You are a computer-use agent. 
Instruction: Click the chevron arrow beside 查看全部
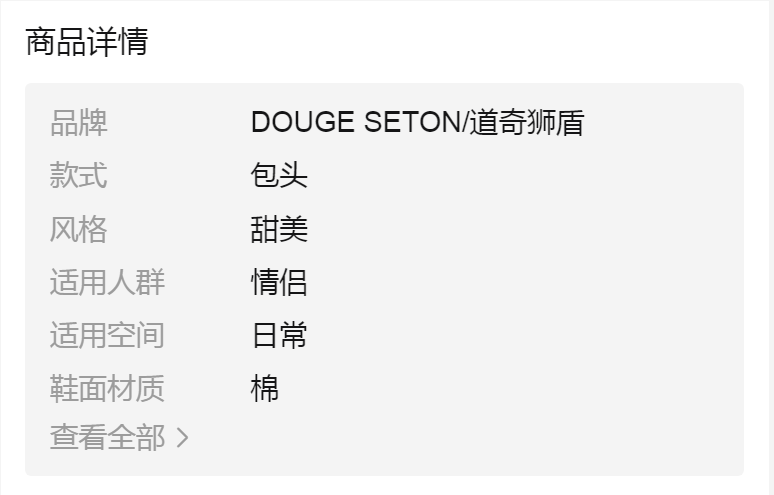click(x=182, y=438)
